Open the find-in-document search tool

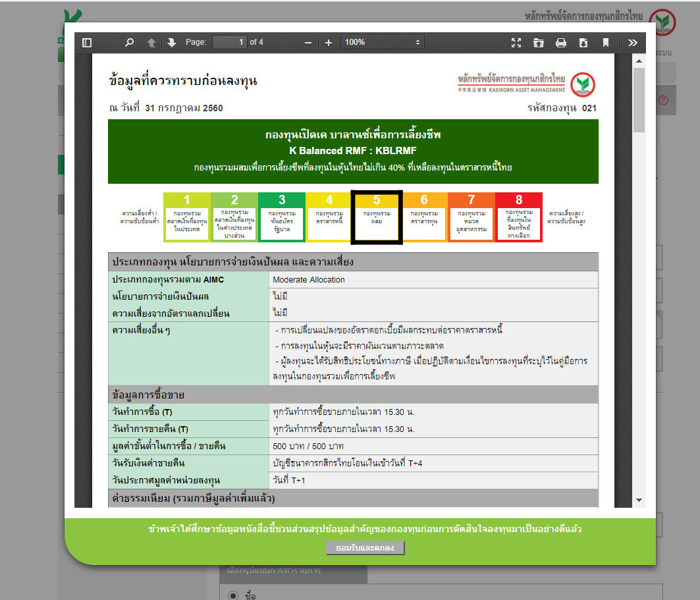tap(130, 42)
